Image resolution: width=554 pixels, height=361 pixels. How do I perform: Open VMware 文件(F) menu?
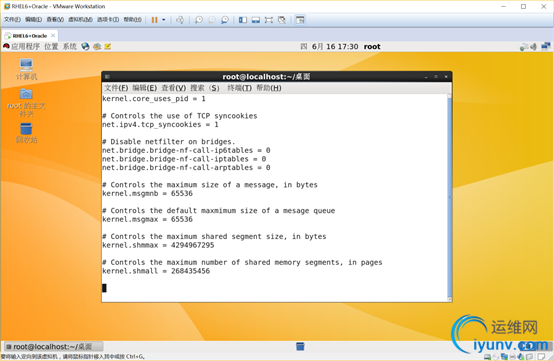[x=12, y=20]
